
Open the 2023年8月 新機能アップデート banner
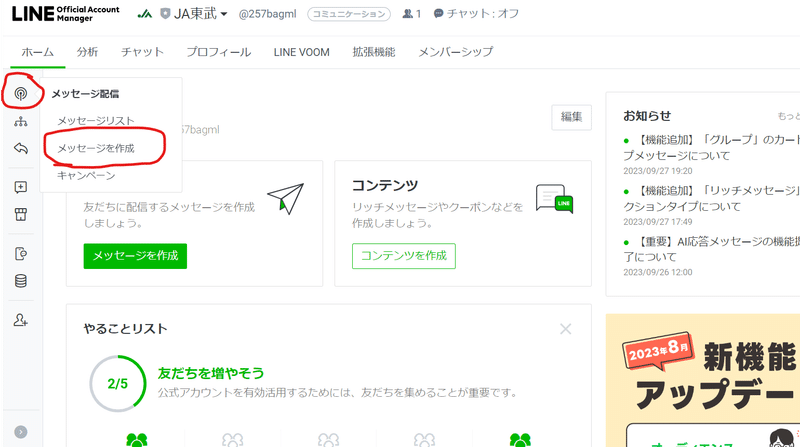[x=703, y=381]
